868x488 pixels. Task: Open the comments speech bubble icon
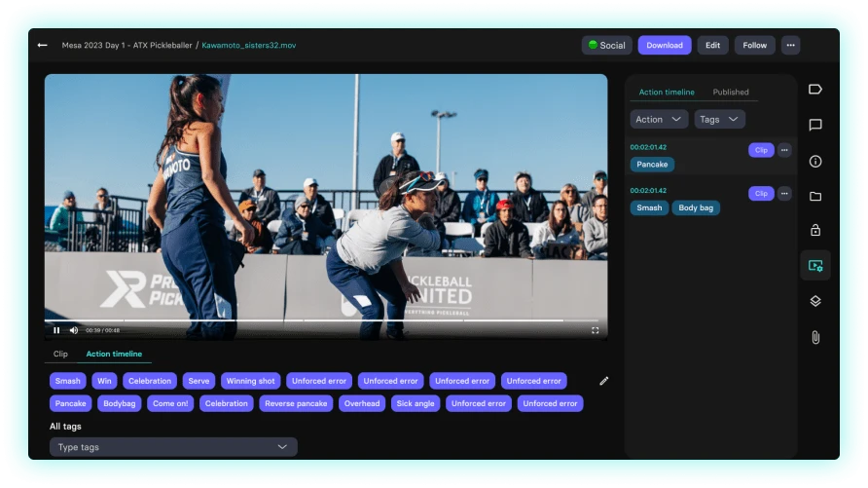815,125
